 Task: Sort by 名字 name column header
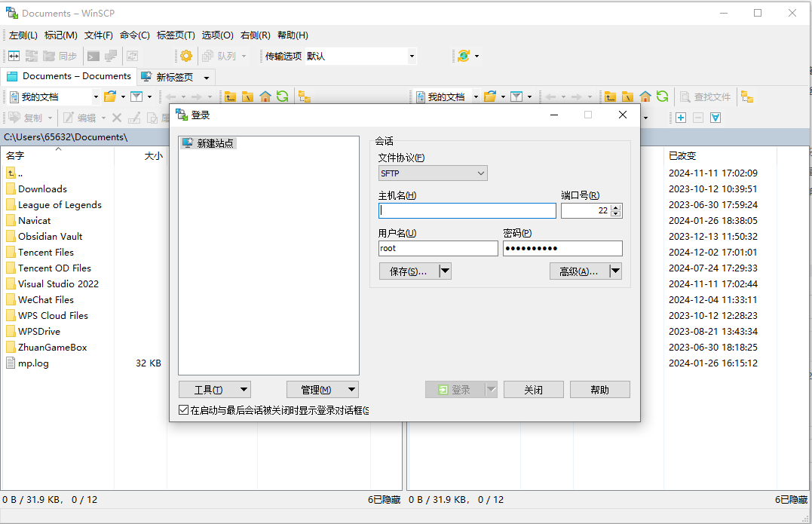tap(57, 155)
